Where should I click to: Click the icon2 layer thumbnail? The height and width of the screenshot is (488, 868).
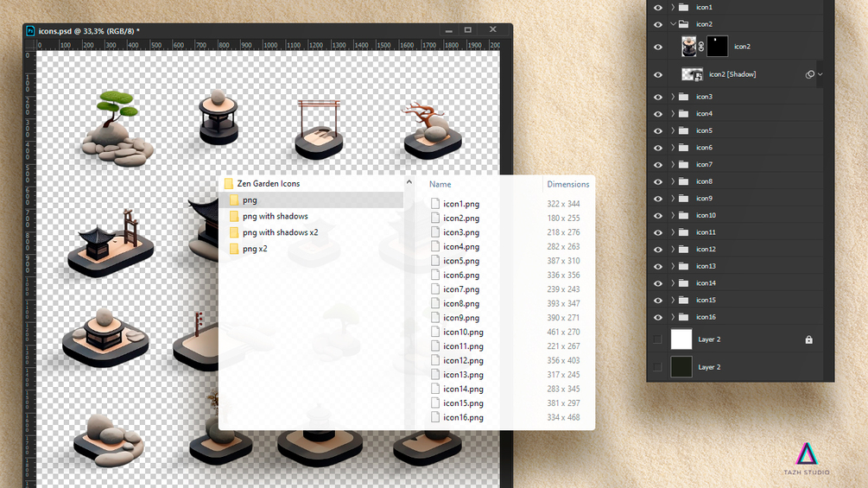(688, 47)
